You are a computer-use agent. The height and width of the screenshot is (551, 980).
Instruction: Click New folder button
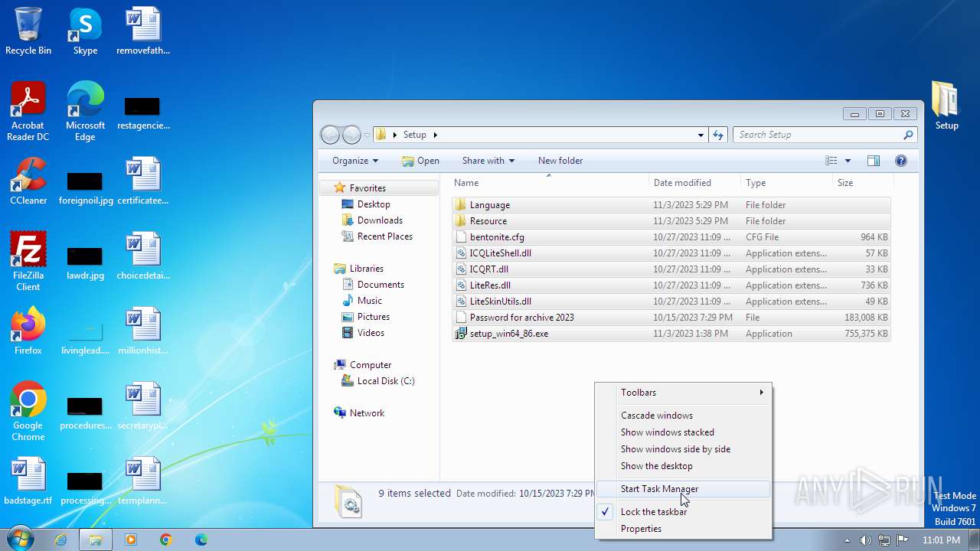[x=560, y=161]
